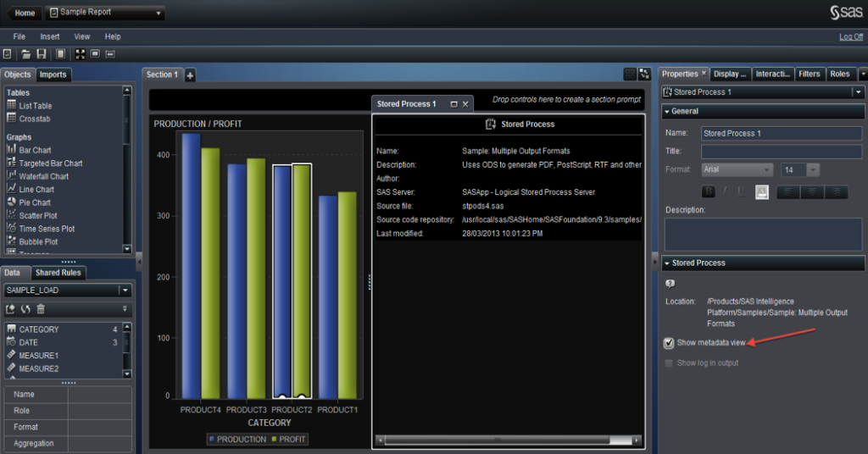Open the Insert menu

pos(50,36)
